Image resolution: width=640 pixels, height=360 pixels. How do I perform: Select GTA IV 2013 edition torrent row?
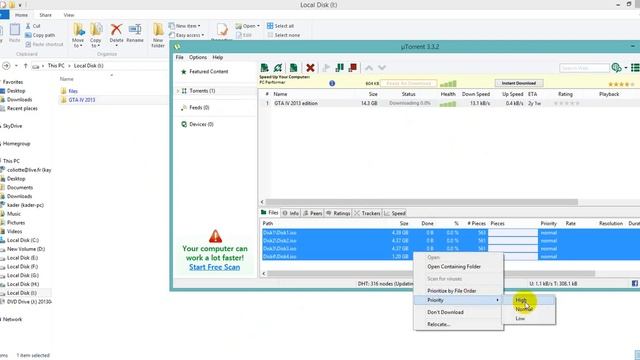449,103
